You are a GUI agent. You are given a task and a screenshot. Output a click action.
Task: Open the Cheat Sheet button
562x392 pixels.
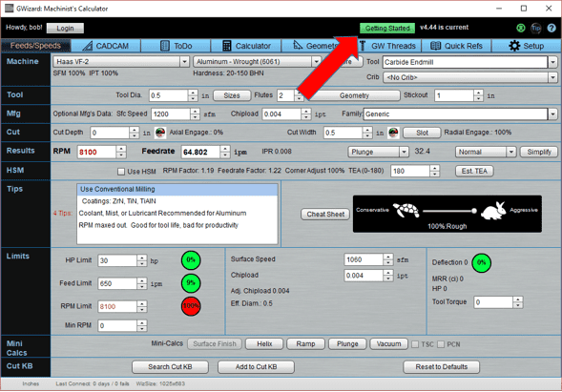325,214
